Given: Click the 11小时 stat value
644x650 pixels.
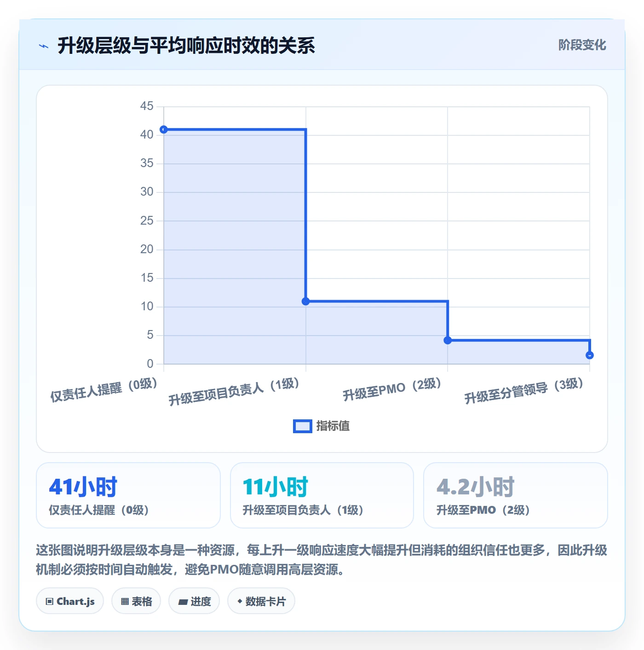Looking at the screenshot, I should click(276, 487).
